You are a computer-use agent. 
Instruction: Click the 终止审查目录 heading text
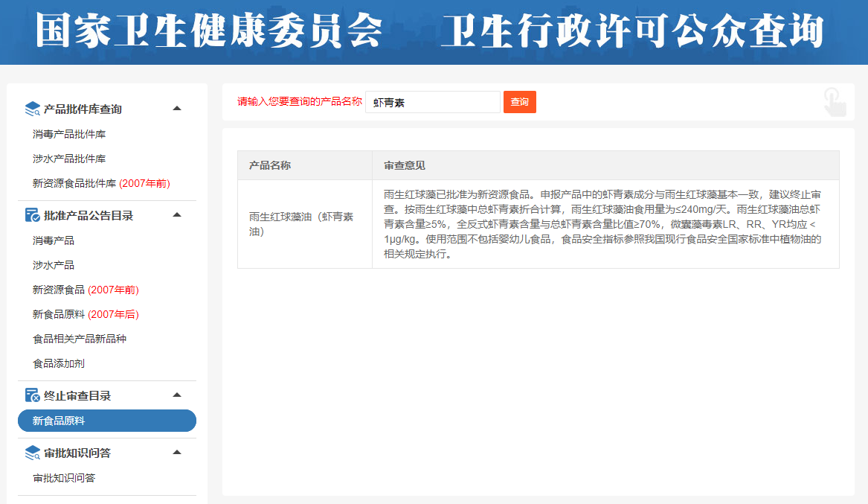(77, 395)
